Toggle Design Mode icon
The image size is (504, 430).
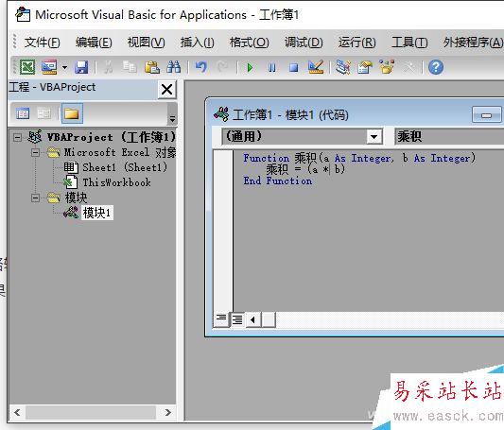point(315,67)
